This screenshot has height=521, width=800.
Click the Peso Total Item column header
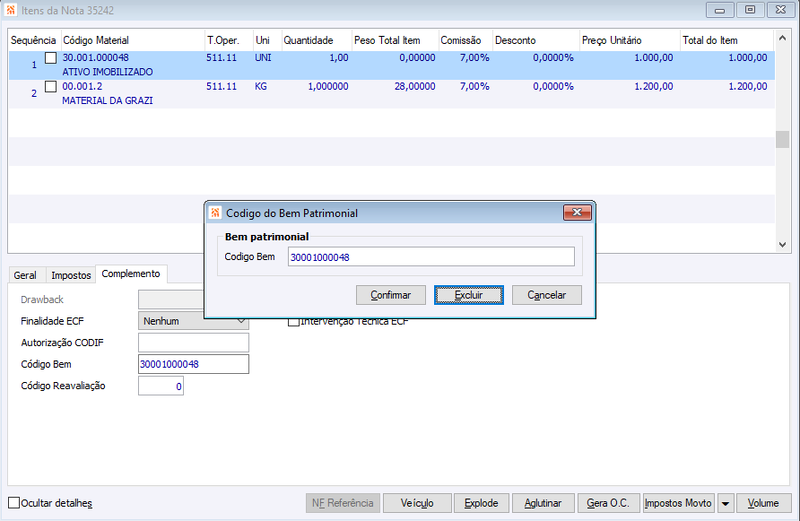click(x=395, y=40)
